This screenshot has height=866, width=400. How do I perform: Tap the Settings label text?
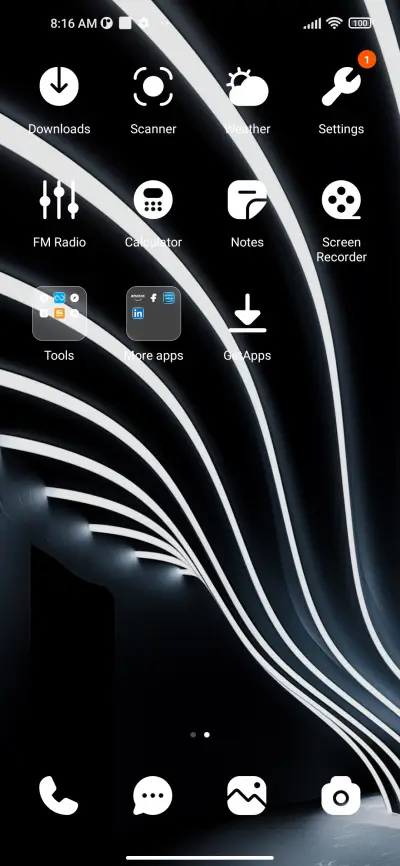pos(341,129)
